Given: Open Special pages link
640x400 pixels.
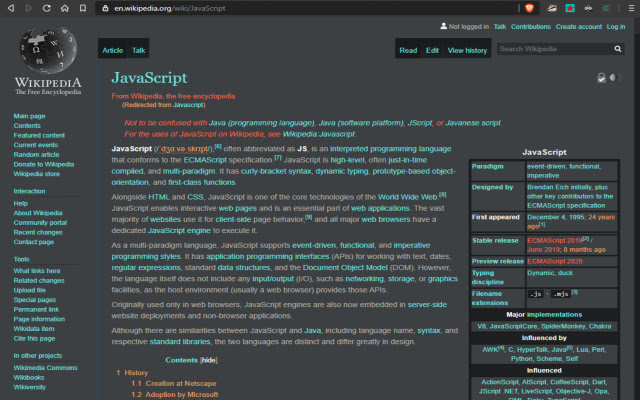Looking at the screenshot, I should 35,300.
